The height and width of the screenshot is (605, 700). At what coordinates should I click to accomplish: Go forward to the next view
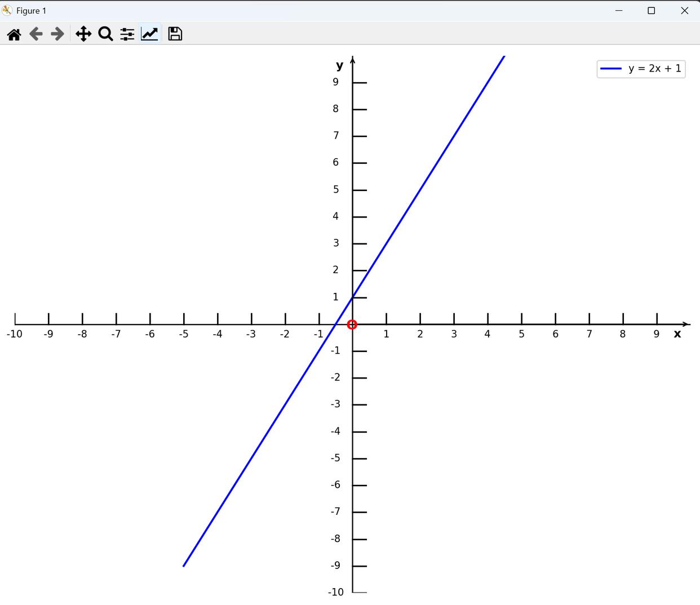(57, 34)
